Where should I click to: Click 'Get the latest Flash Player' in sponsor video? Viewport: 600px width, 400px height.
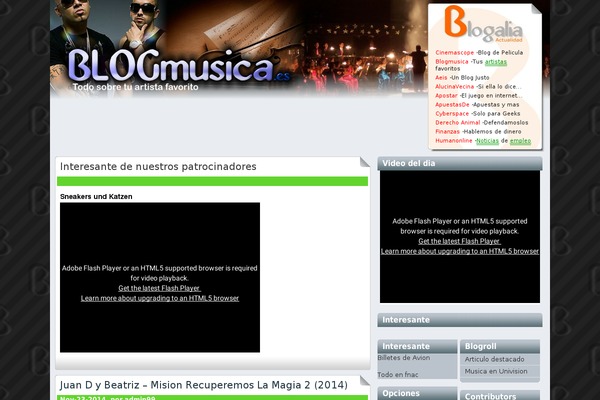point(159,288)
